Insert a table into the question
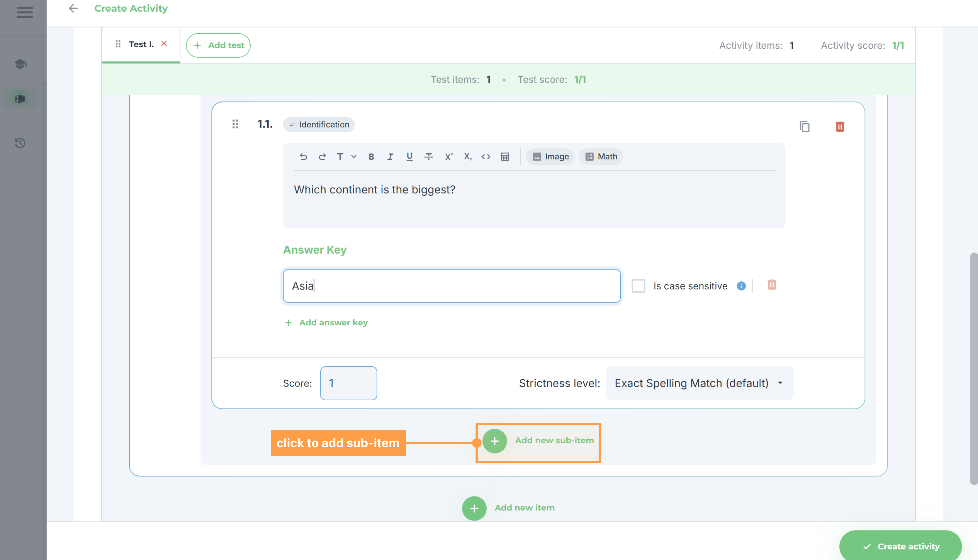 pos(505,156)
